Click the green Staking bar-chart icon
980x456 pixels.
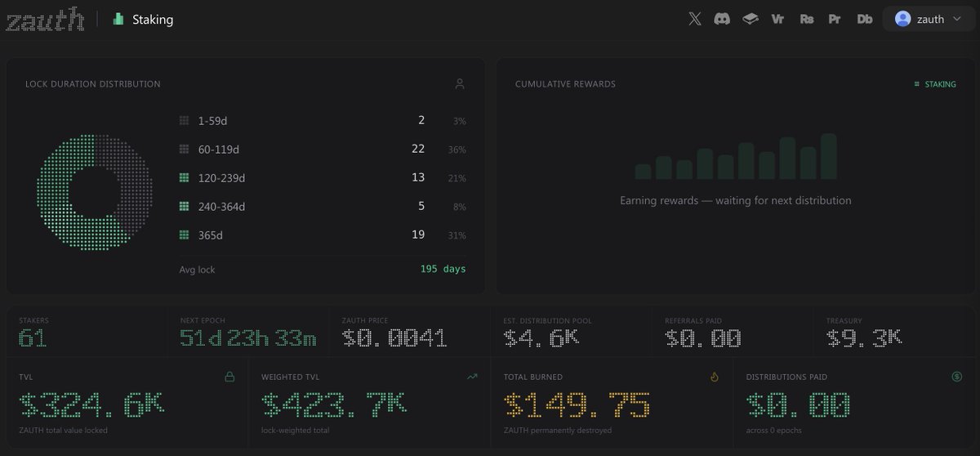click(x=118, y=19)
